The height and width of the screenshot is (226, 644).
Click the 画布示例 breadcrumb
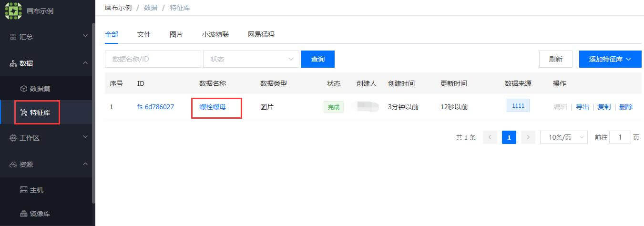pos(118,8)
